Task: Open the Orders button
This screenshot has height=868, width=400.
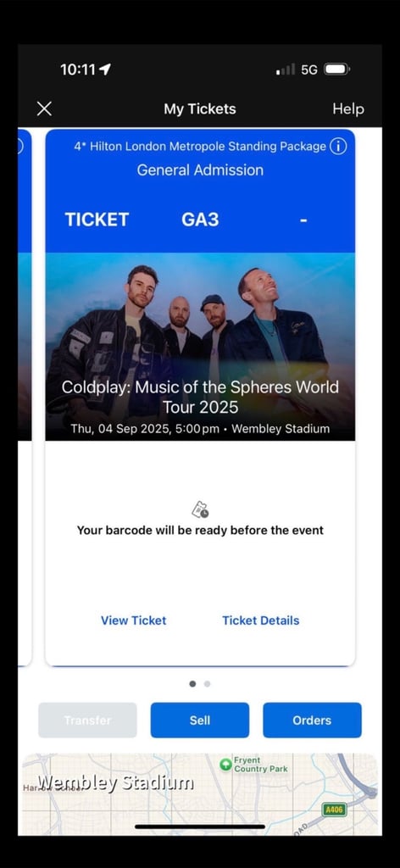Action: point(312,721)
